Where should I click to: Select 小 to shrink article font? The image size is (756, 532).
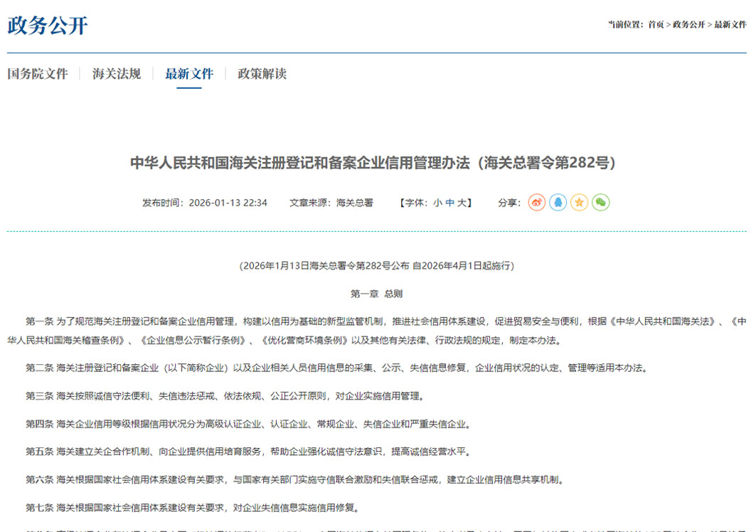point(438,203)
